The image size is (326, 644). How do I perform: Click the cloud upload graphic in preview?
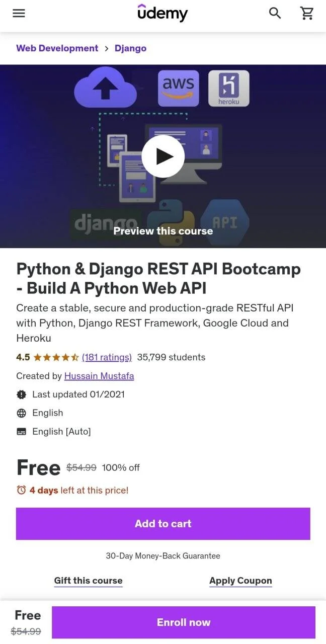(106, 87)
